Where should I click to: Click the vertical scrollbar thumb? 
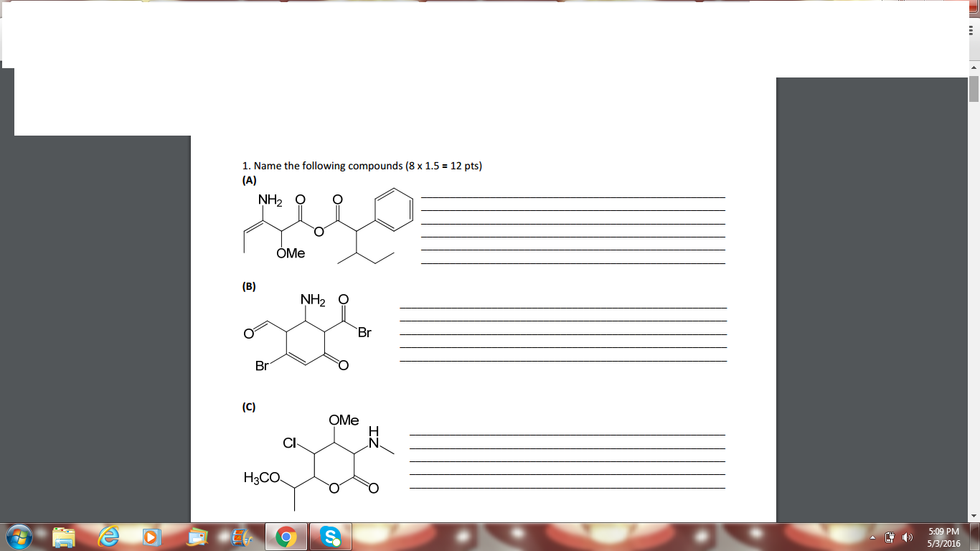tap(974, 90)
